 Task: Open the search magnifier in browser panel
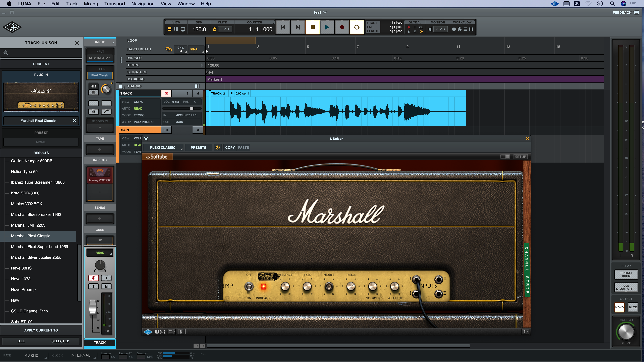[6, 53]
